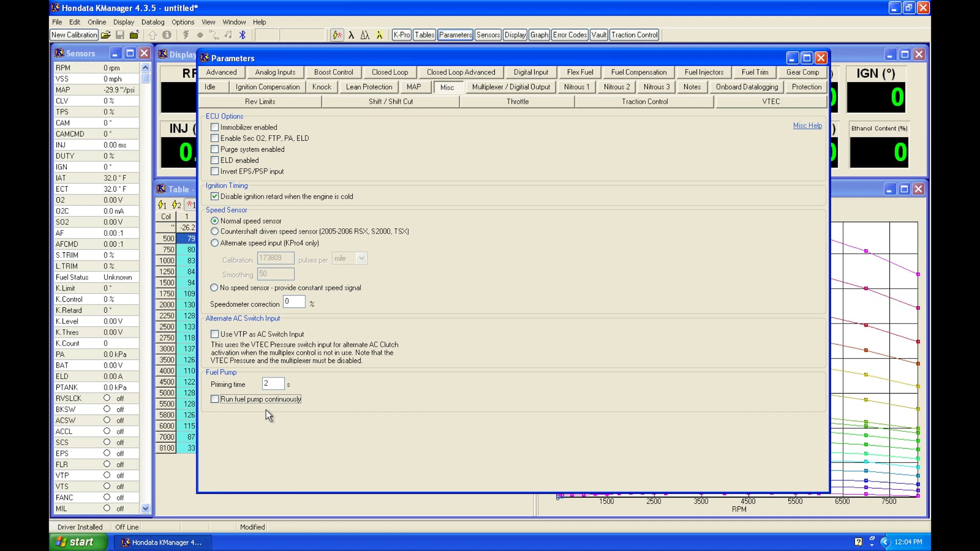This screenshot has height=551, width=980.
Task: Open a calibration file from disk
Action: pos(106,35)
